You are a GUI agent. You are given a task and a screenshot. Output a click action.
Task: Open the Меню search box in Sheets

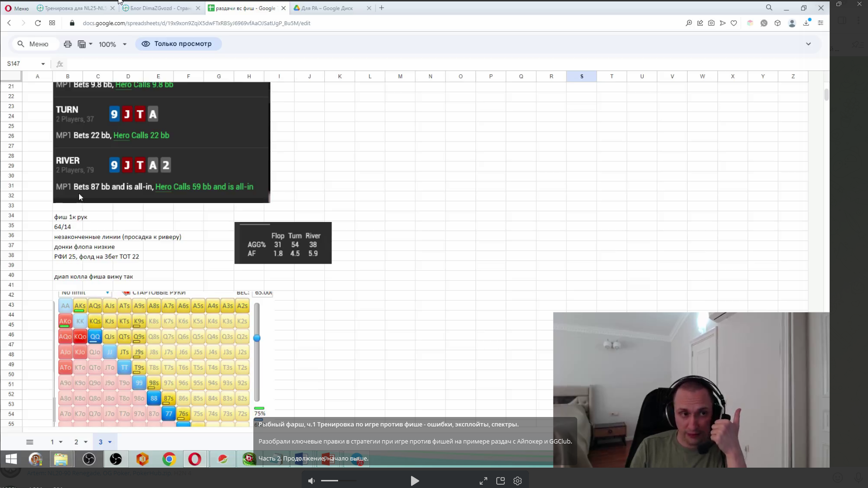point(35,44)
